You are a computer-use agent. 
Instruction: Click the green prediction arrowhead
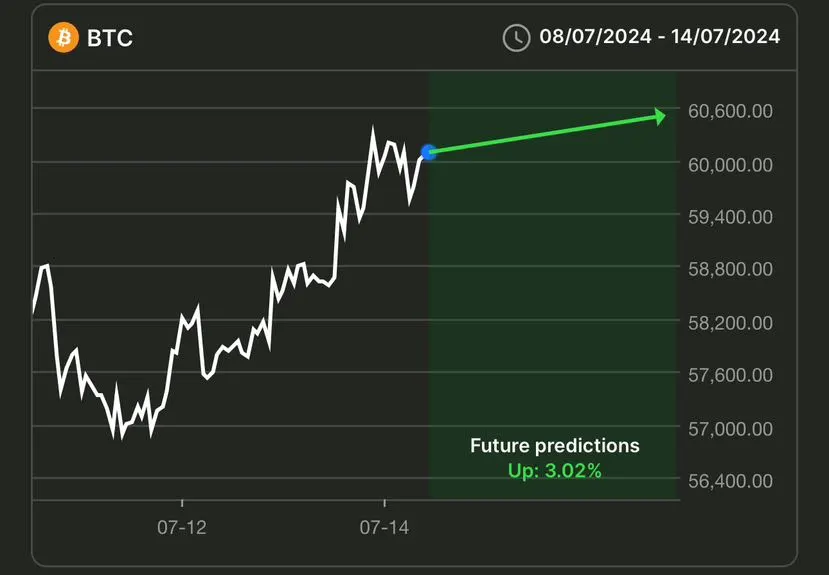(659, 116)
